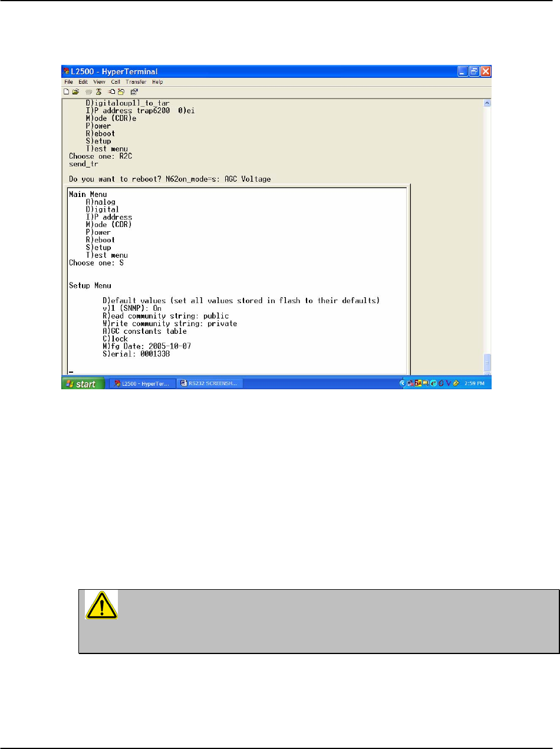Click the Disconnect toolbar icon

(98, 91)
